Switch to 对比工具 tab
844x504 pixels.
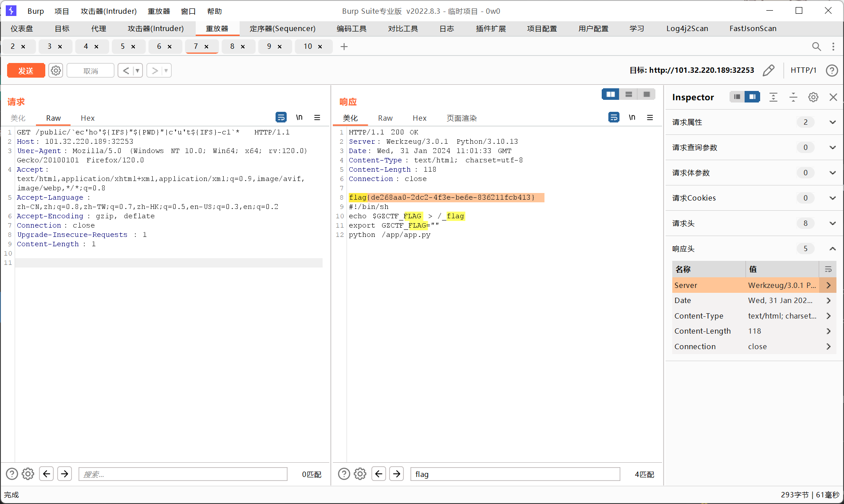click(403, 28)
